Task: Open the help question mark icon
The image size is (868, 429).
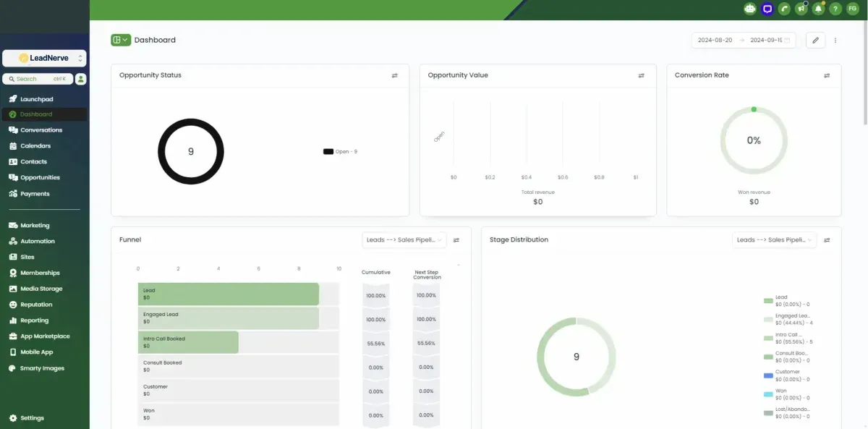Action: pos(835,9)
